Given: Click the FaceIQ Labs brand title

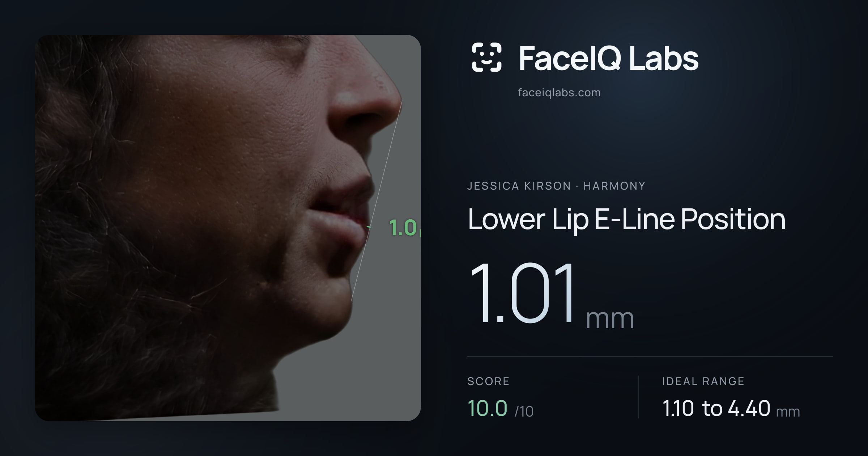Looking at the screenshot, I should (x=608, y=58).
